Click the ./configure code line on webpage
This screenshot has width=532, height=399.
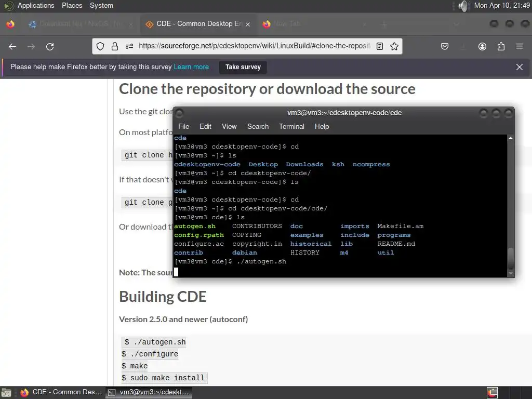150,354
